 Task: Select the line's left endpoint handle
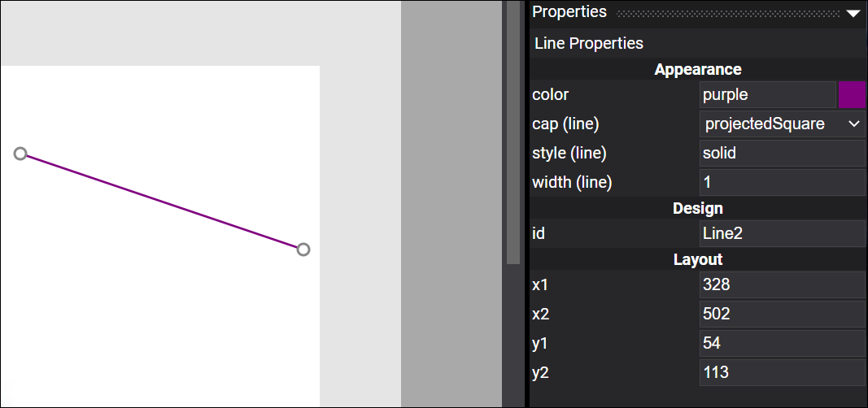tap(20, 154)
